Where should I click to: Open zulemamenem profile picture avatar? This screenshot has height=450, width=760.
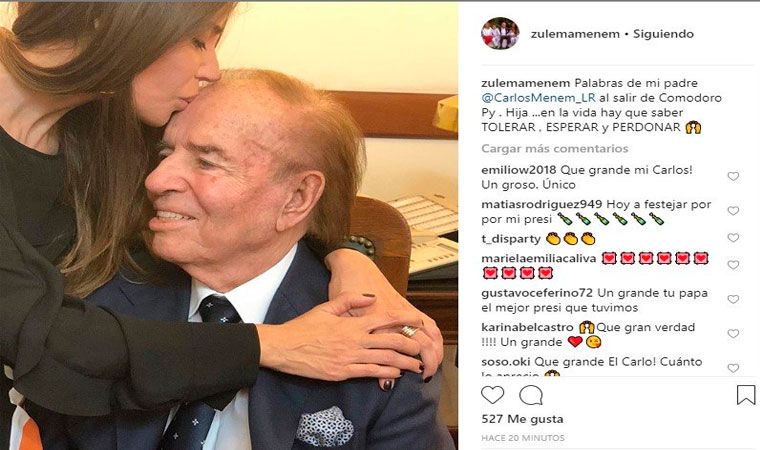pos(500,33)
